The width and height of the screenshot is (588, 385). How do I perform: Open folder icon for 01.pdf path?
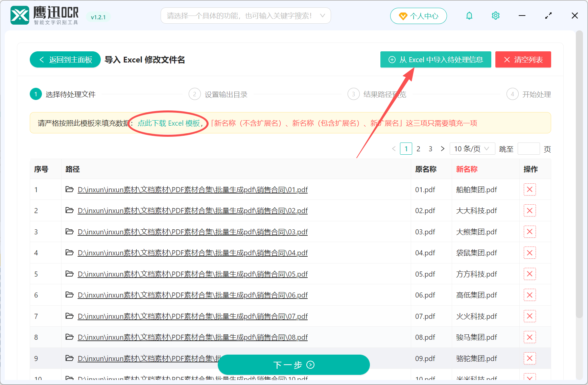[70, 189]
